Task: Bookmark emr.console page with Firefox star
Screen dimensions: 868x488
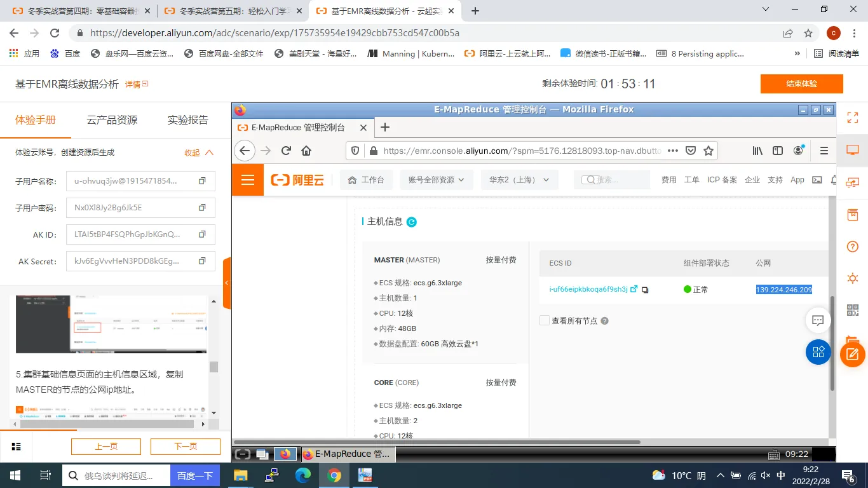Action: (x=709, y=151)
